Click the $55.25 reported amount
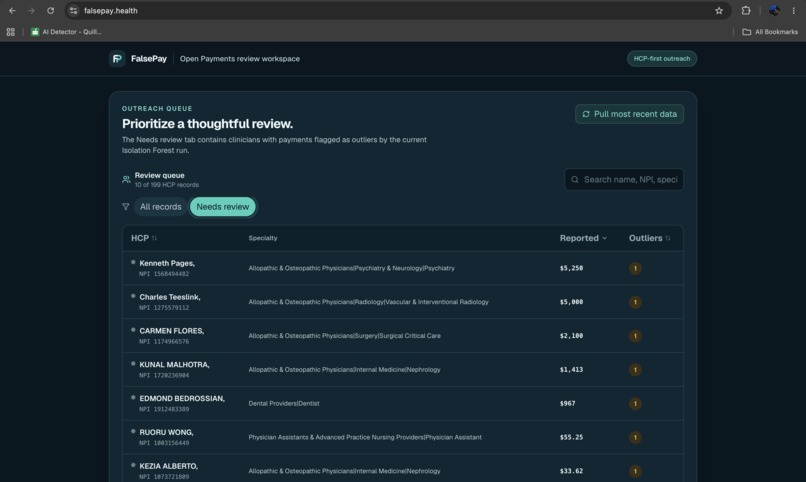Viewport: 806px width, 482px height. (571, 437)
